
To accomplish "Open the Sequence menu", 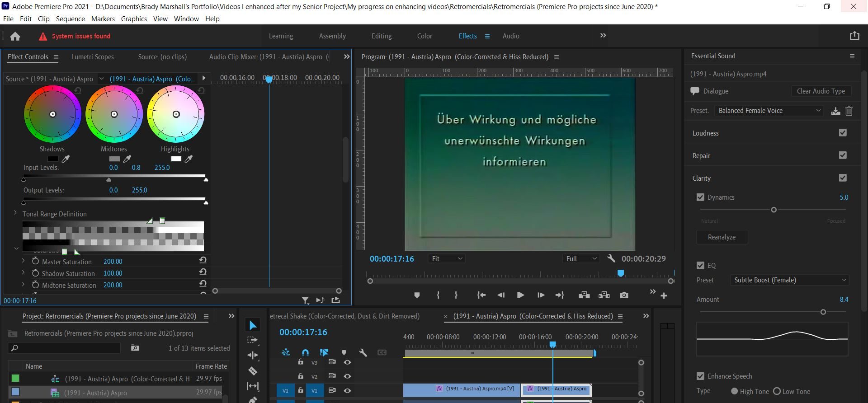I will tap(70, 19).
